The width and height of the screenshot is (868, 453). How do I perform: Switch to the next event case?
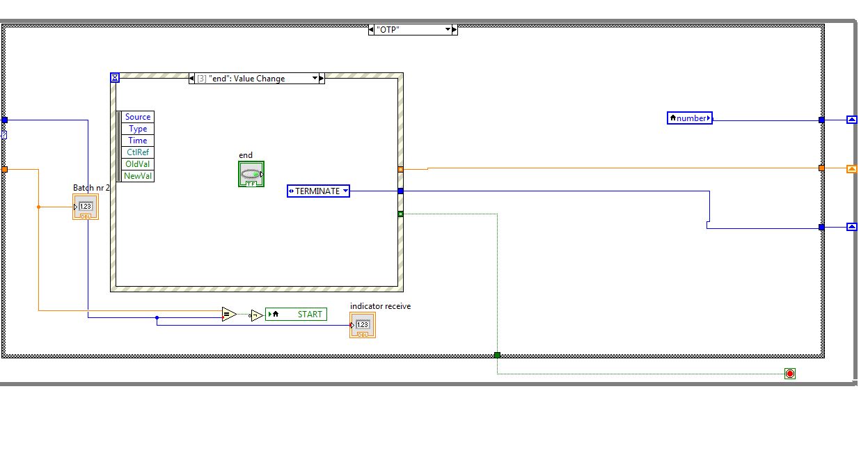322,79
